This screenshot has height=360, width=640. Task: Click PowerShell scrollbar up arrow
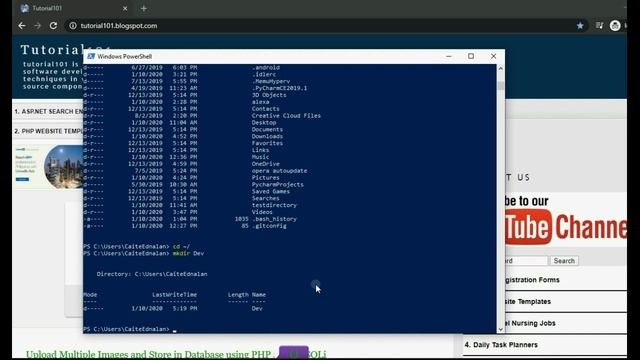coord(501,69)
